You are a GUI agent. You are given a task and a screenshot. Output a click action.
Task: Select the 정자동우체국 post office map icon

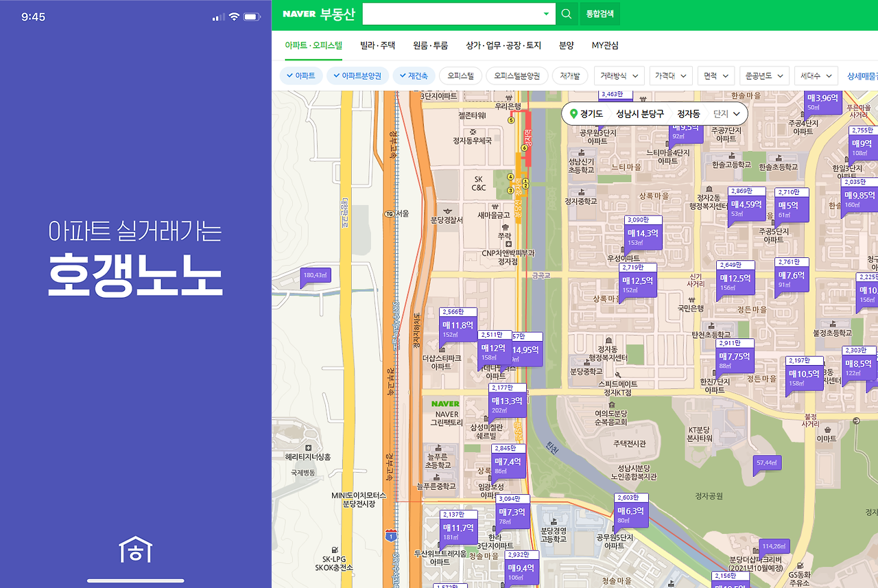click(x=473, y=131)
